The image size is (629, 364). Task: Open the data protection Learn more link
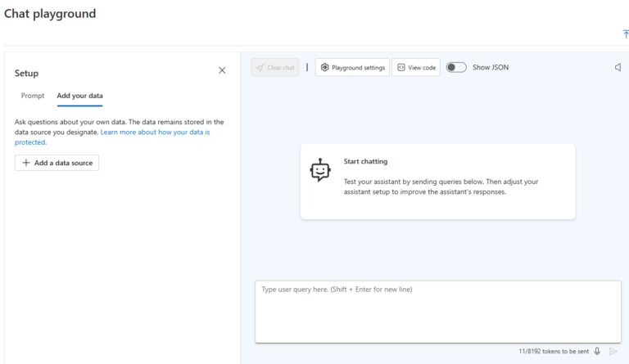[x=155, y=132]
